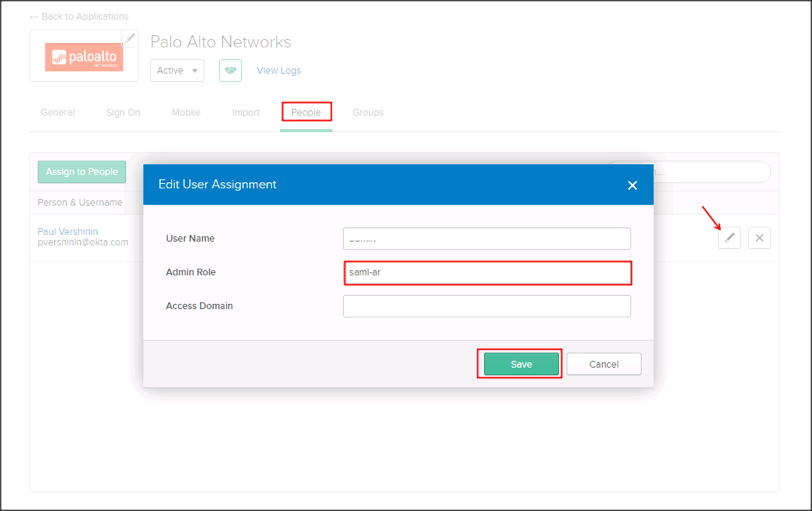
Task: Open the View Logs link
Action: coord(279,71)
